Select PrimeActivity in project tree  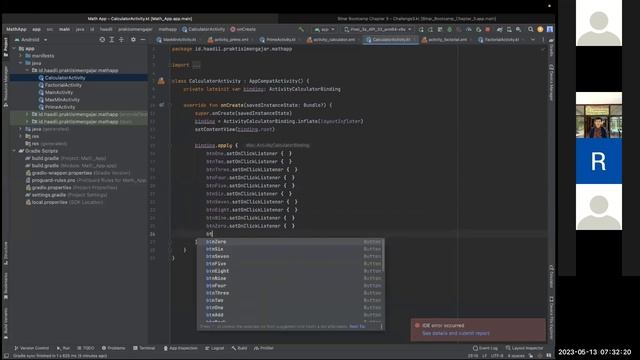click(60, 107)
